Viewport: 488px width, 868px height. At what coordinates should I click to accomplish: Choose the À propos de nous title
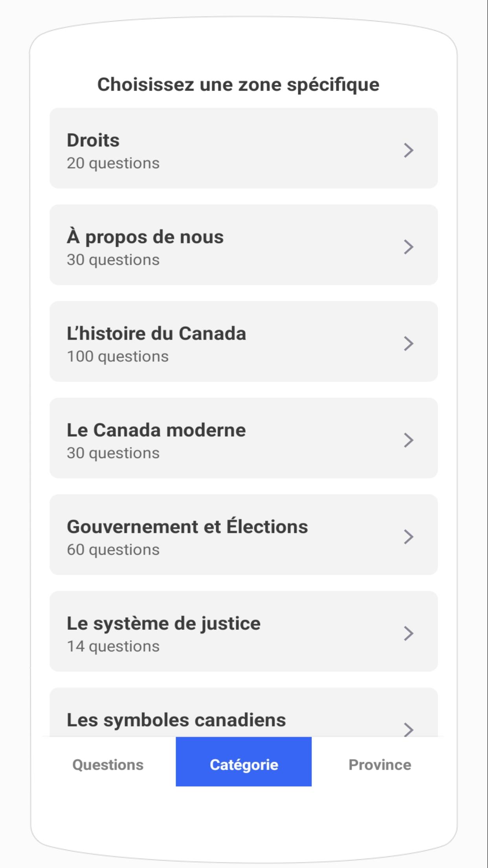coord(145,237)
